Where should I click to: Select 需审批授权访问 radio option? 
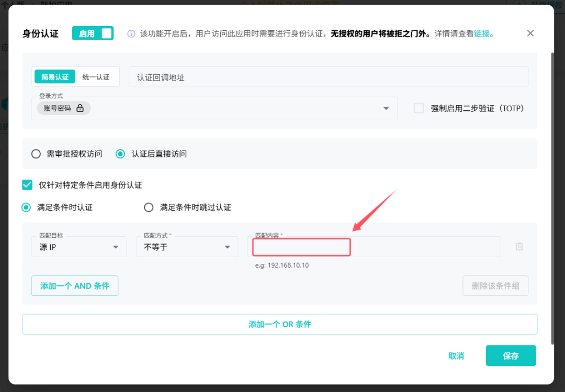click(x=36, y=154)
